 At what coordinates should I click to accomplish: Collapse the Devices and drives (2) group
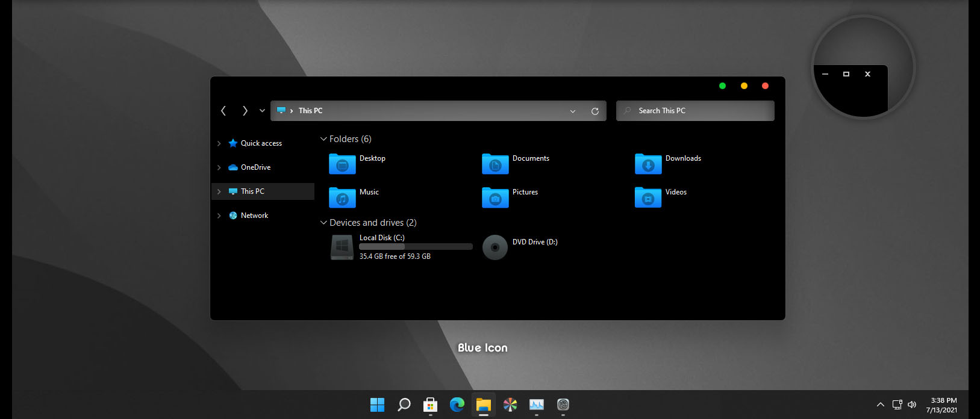click(x=323, y=223)
